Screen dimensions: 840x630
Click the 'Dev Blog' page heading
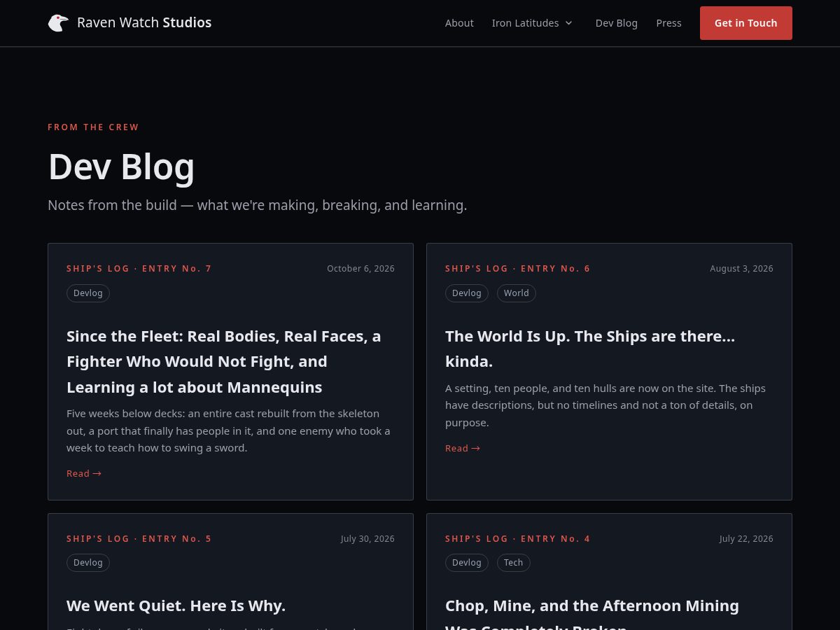[121, 167]
